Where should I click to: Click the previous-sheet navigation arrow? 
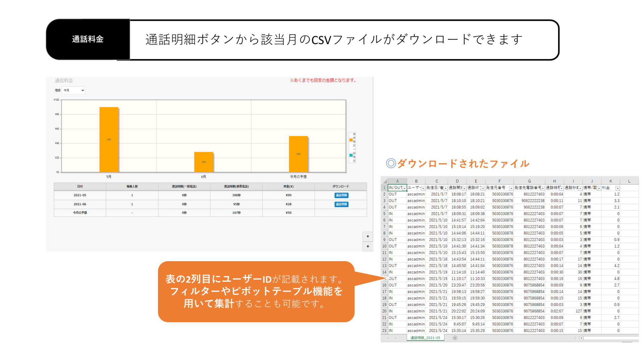click(388, 338)
